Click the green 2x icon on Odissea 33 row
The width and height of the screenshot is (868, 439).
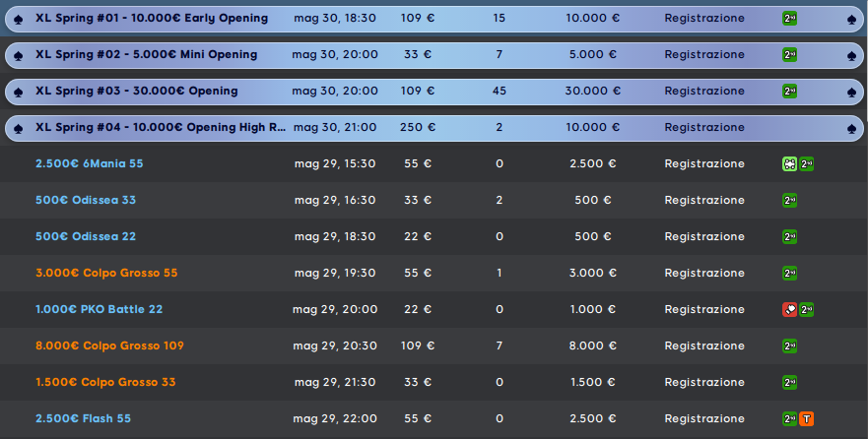point(789,200)
